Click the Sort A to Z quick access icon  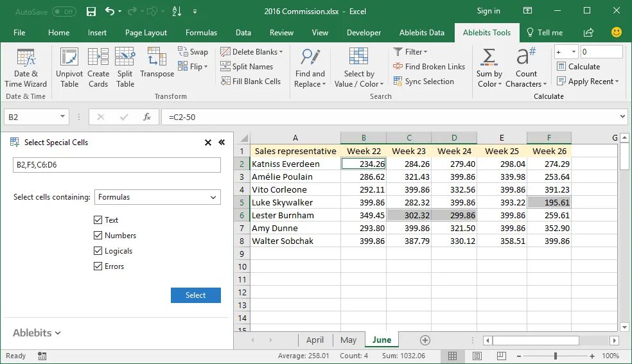pyautogui.click(x=177, y=12)
